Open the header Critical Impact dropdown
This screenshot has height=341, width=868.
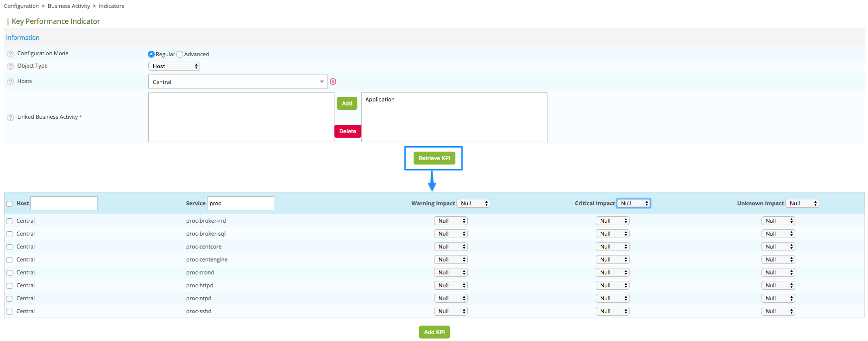(634, 203)
